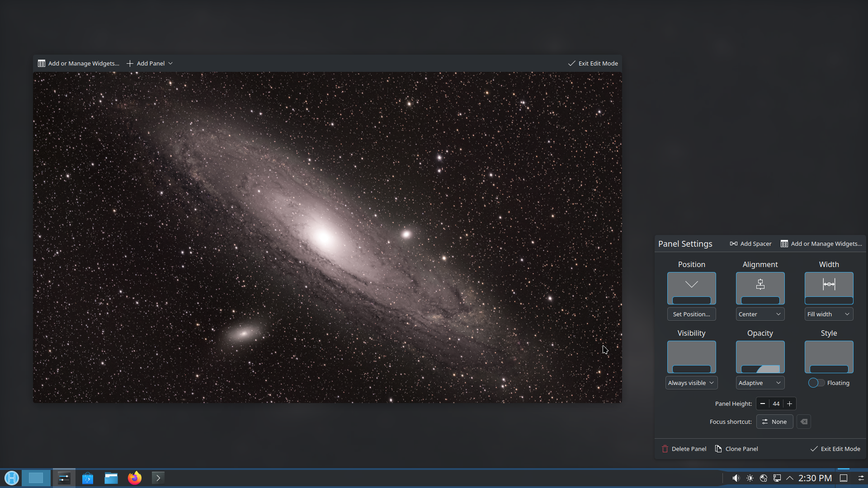
Task: Click Add or Manage Widgets in Panel Settings
Action: click(821, 244)
